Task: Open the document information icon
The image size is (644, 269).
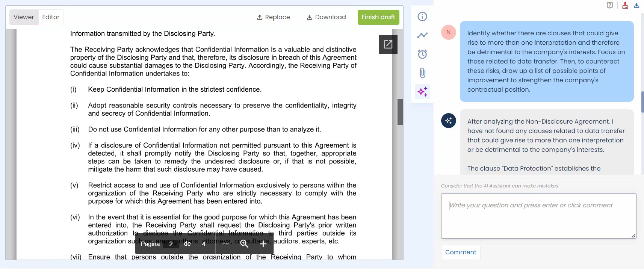Action: coord(422,17)
